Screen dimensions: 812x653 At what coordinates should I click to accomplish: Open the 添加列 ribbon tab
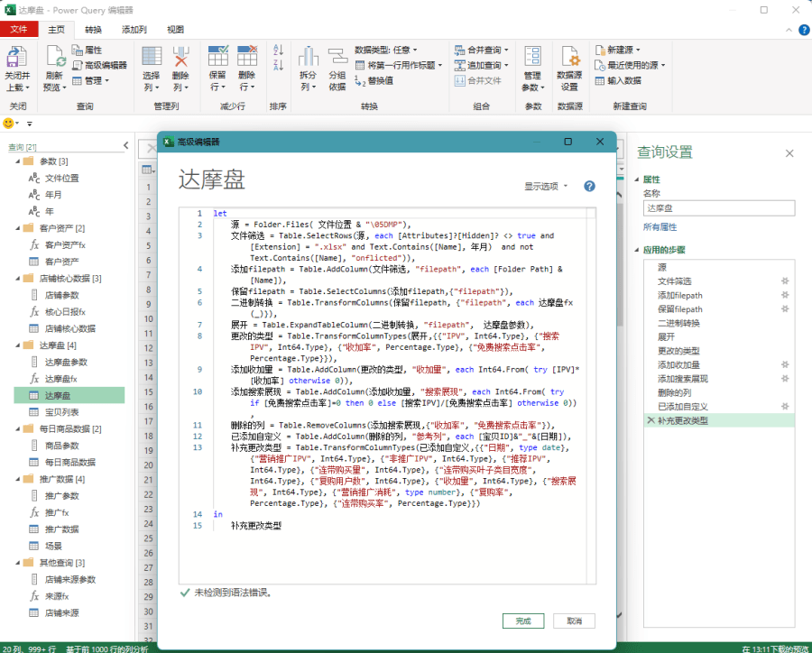tap(135, 29)
